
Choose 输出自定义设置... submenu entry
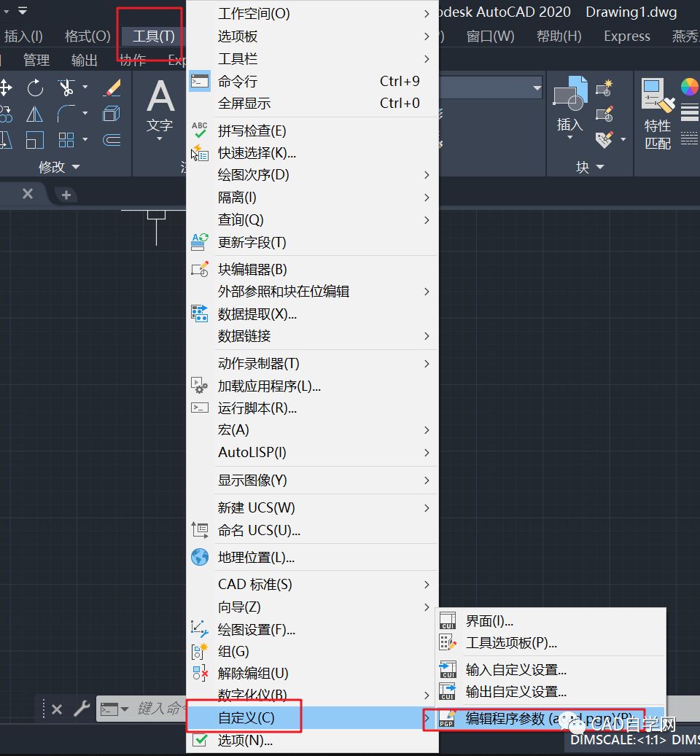(551, 692)
